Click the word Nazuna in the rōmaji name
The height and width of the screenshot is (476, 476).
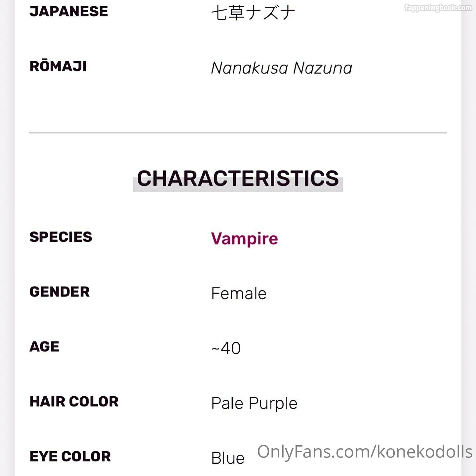(323, 68)
